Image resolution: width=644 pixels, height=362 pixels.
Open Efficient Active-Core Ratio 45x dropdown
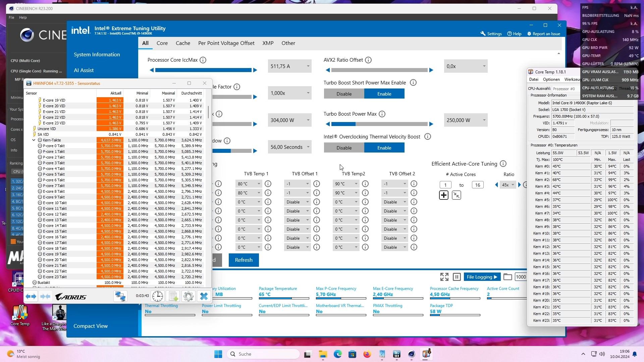[508, 185]
